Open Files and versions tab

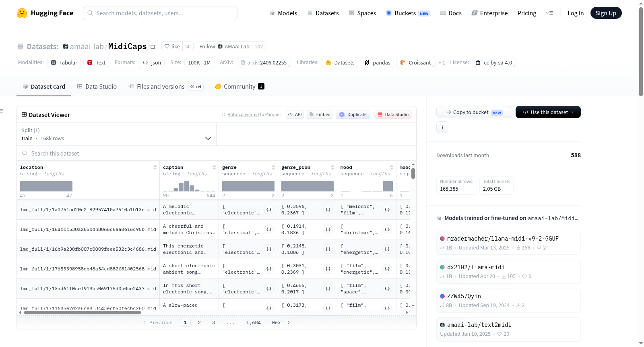click(x=166, y=87)
